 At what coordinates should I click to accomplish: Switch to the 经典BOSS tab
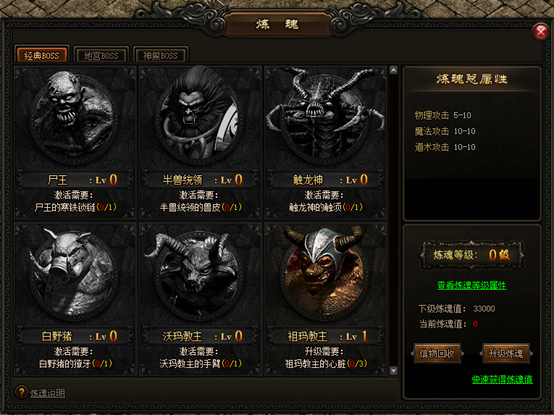coord(42,55)
